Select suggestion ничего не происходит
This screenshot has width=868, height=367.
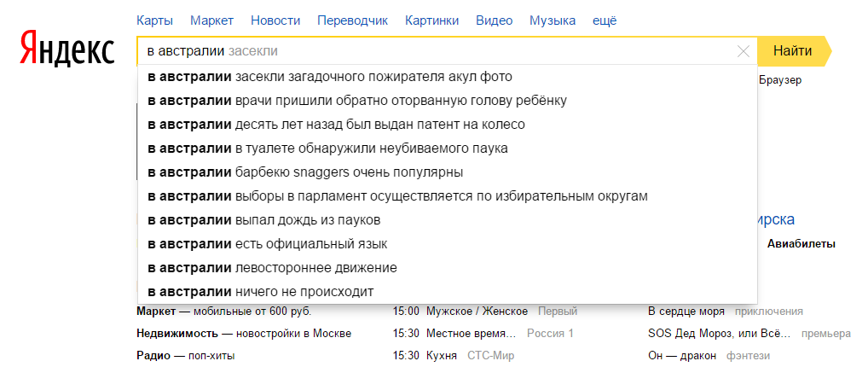pyautogui.click(x=448, y=292)
